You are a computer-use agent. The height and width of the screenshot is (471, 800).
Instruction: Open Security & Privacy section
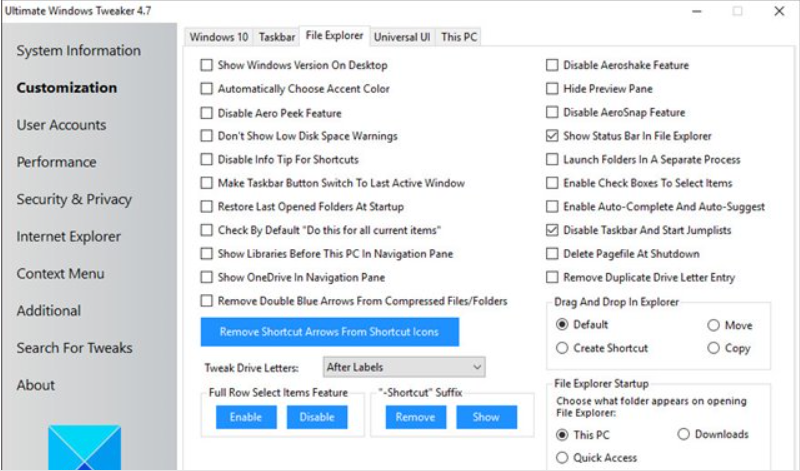(74, 200)
